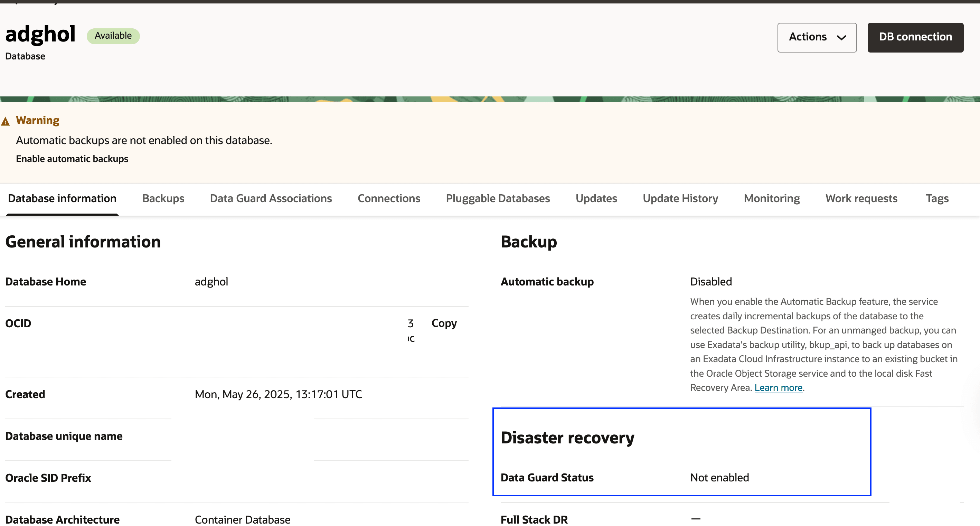Screen dimensions: 980x526
Task: Click the Enable automatic backups link
Action: 72,159
